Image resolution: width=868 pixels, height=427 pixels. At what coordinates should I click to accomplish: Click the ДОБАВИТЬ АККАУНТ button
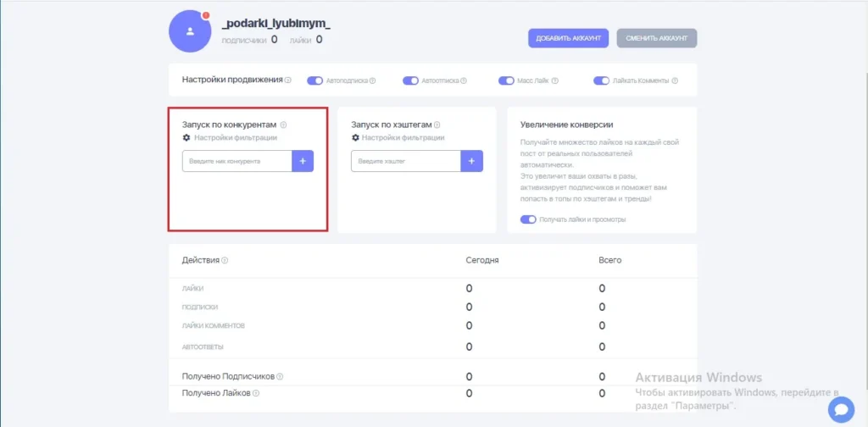pos(569,38)
